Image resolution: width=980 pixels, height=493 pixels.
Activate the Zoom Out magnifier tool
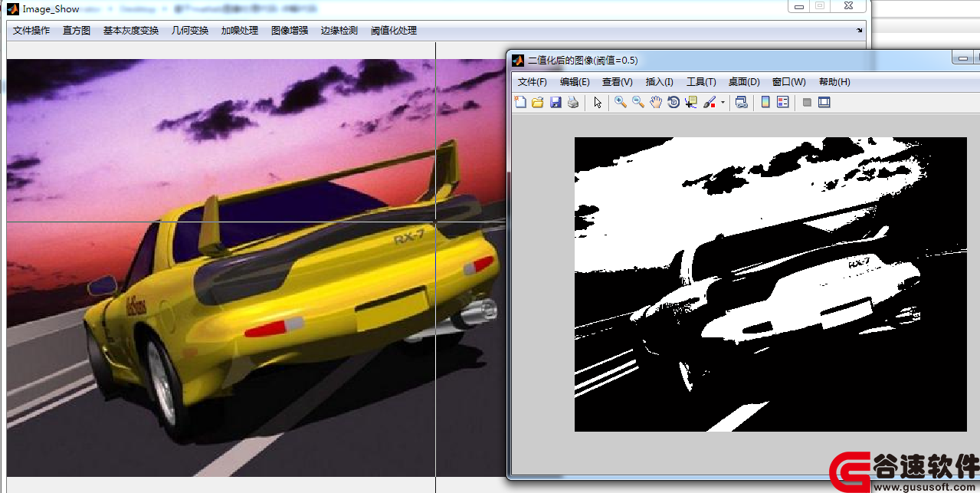(x=638, y=102)
